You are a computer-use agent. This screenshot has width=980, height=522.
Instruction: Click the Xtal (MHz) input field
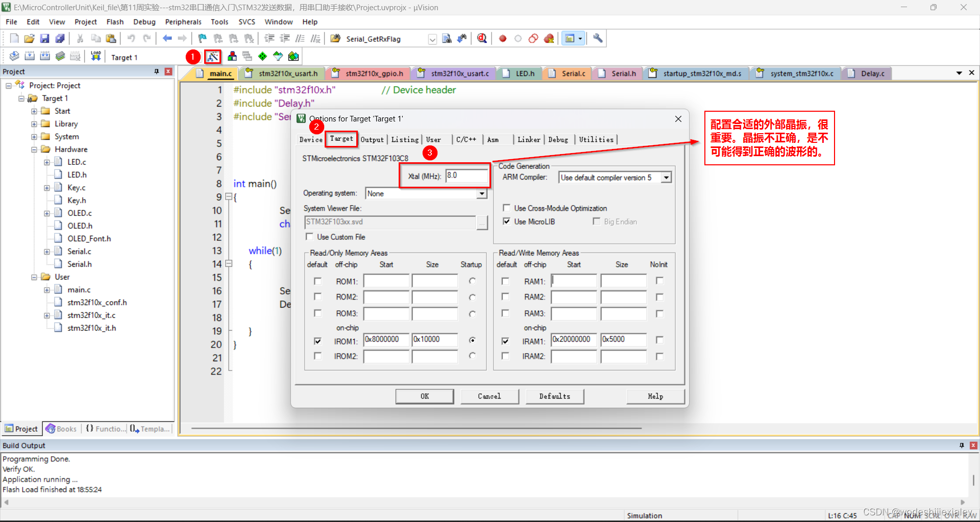coord(467,176)
